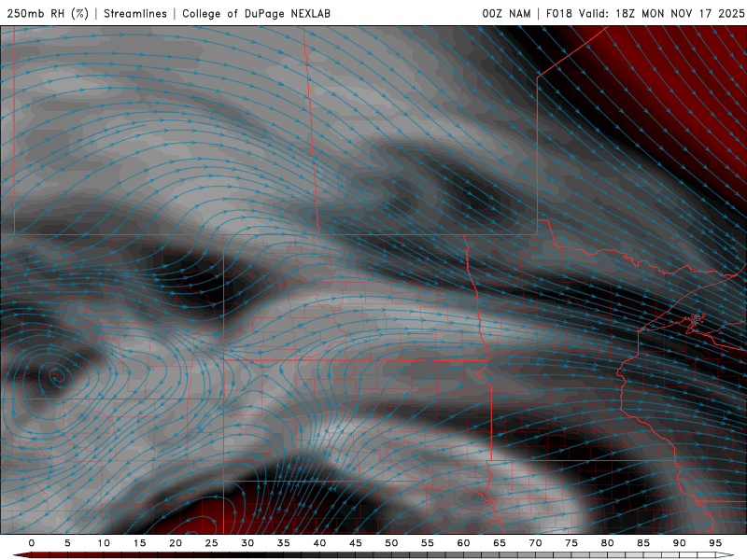Screen dimensions: 747x560
Task: Click the 10 label on color scale
Action: pyautogui.click(x=104, y=543)
